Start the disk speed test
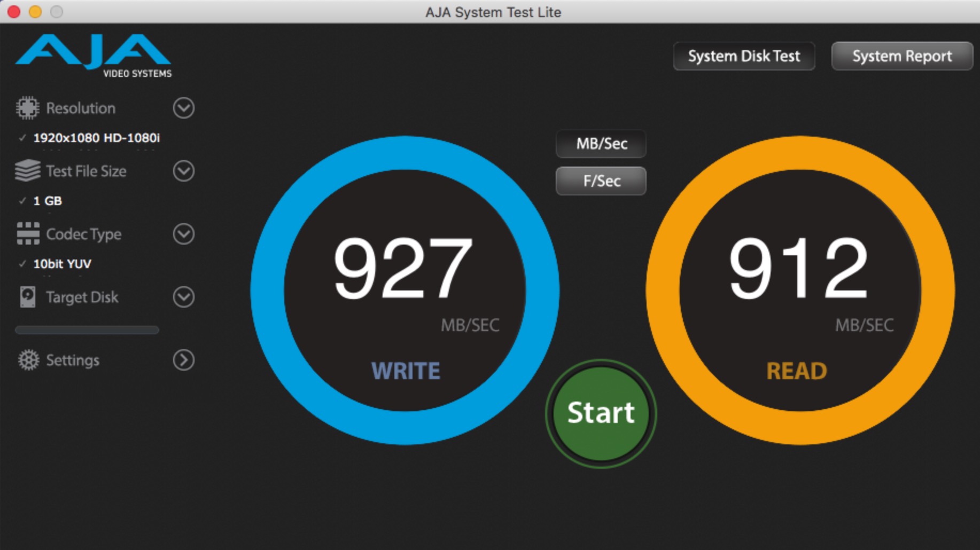 point(601,413)
